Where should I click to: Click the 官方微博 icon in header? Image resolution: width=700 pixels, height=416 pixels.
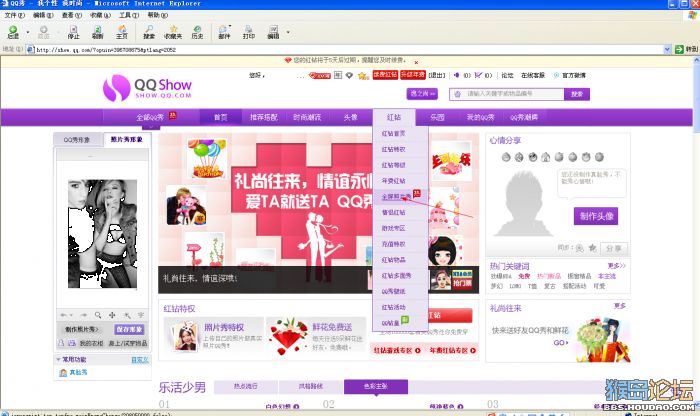[556, 75]
